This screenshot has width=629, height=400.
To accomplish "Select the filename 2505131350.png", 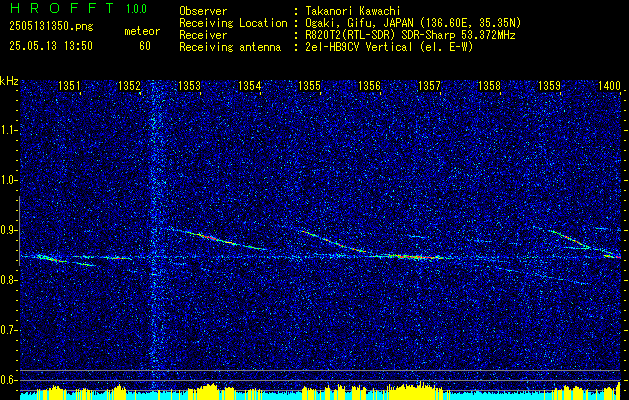I will (51, 27).
